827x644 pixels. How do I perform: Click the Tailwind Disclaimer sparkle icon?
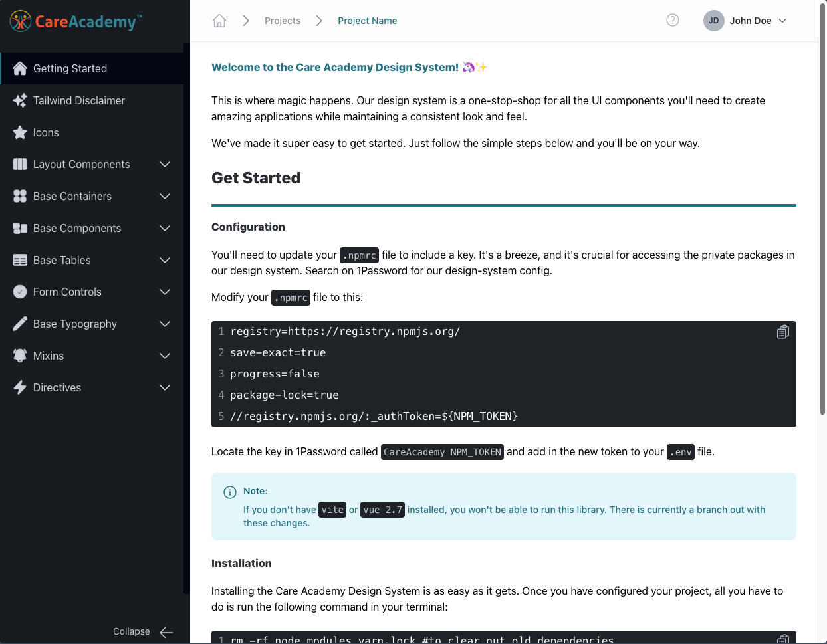[x=20, y=100]
